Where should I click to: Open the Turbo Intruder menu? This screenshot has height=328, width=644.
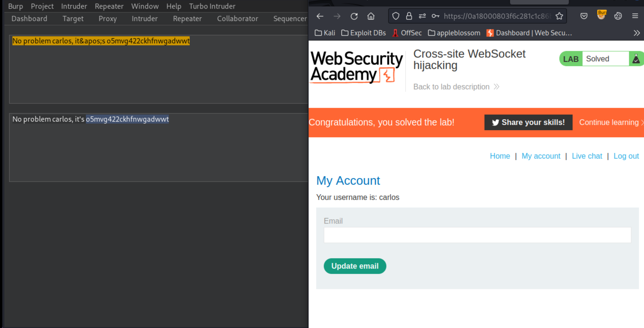tap(212, 6)
